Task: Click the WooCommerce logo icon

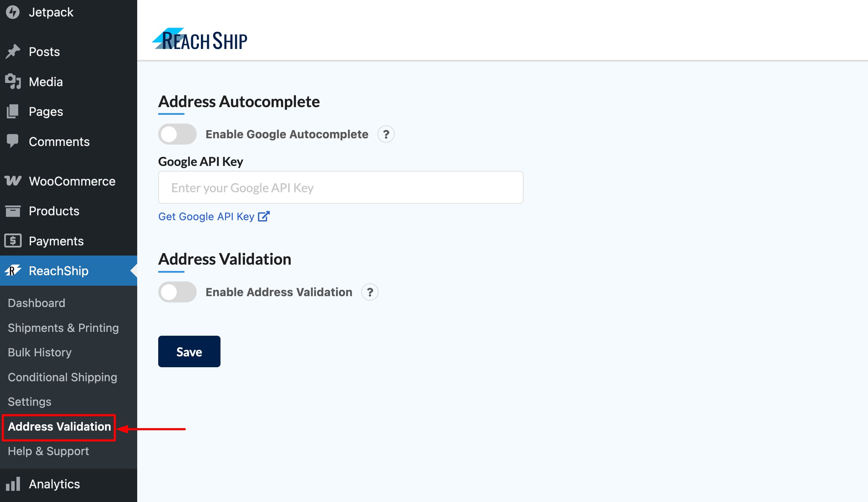Action: 13,181
